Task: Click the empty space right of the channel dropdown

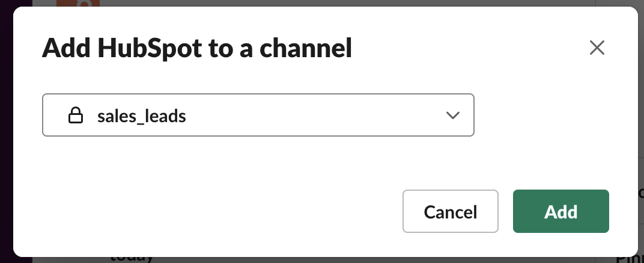Action: click(x=553, y=114)
